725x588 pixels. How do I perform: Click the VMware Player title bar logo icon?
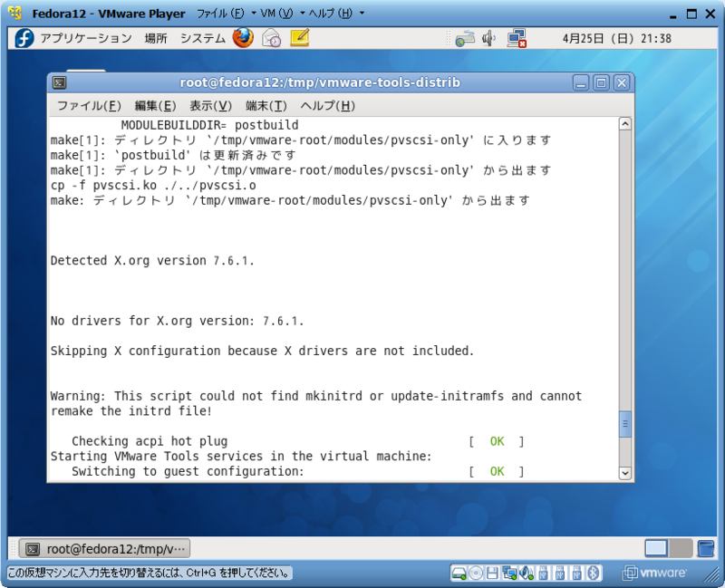click(15, 13)
